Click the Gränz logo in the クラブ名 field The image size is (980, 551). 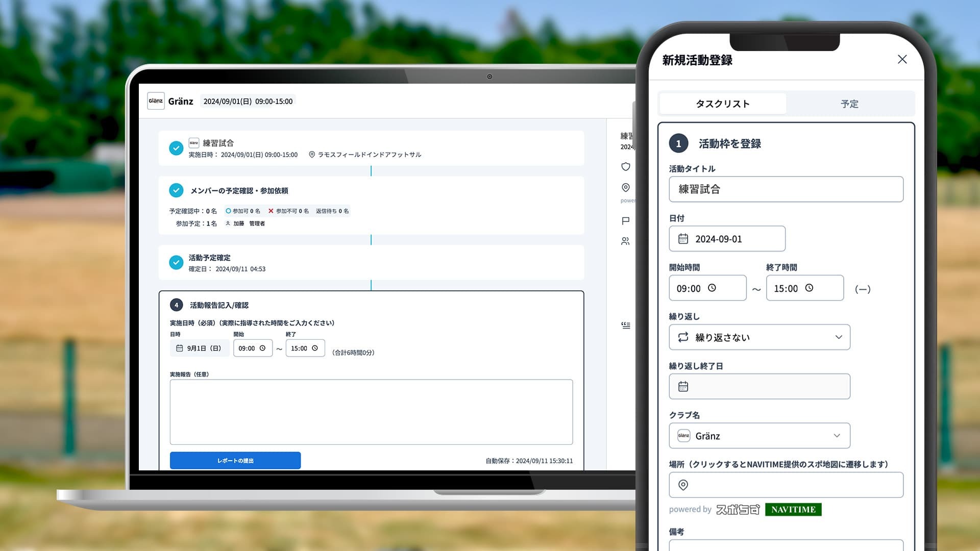point(683,436)
